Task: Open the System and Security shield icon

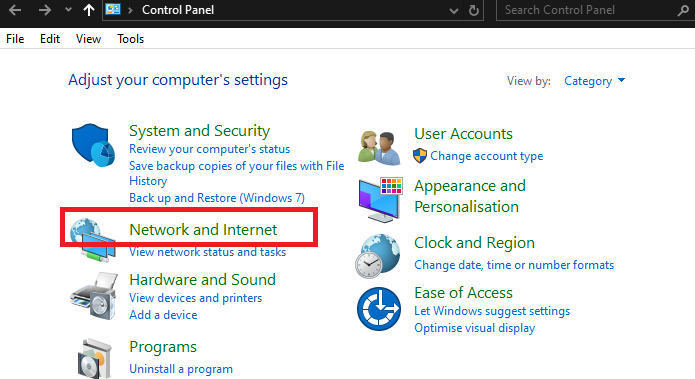Action: coord(93,145)
